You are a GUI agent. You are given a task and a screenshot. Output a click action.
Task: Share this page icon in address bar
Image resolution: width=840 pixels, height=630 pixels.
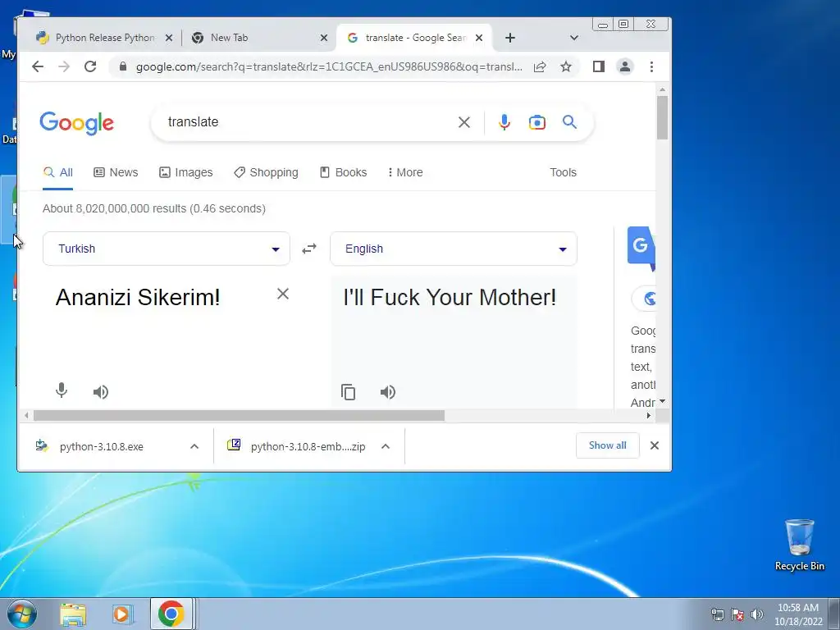540,66
